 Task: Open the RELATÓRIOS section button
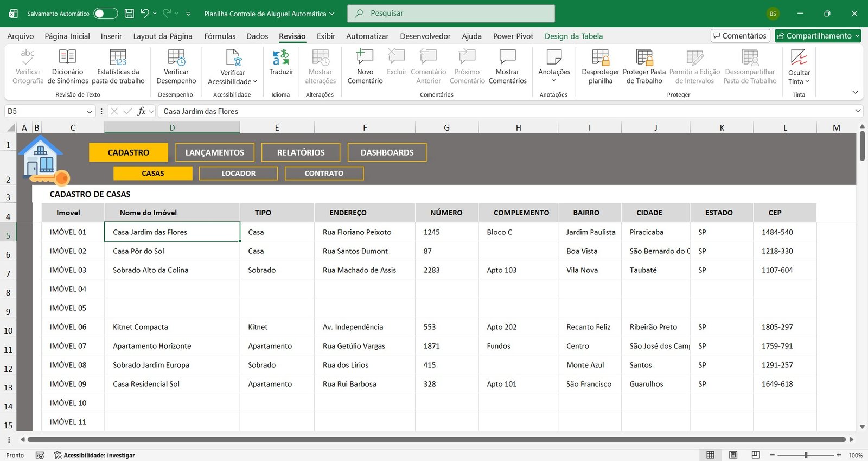(301, 152)
